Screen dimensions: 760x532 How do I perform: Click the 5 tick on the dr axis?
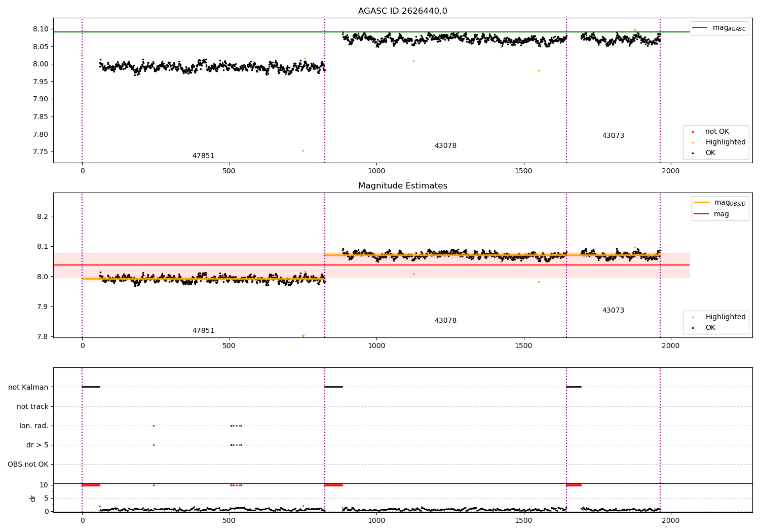(x=46, y=499)
